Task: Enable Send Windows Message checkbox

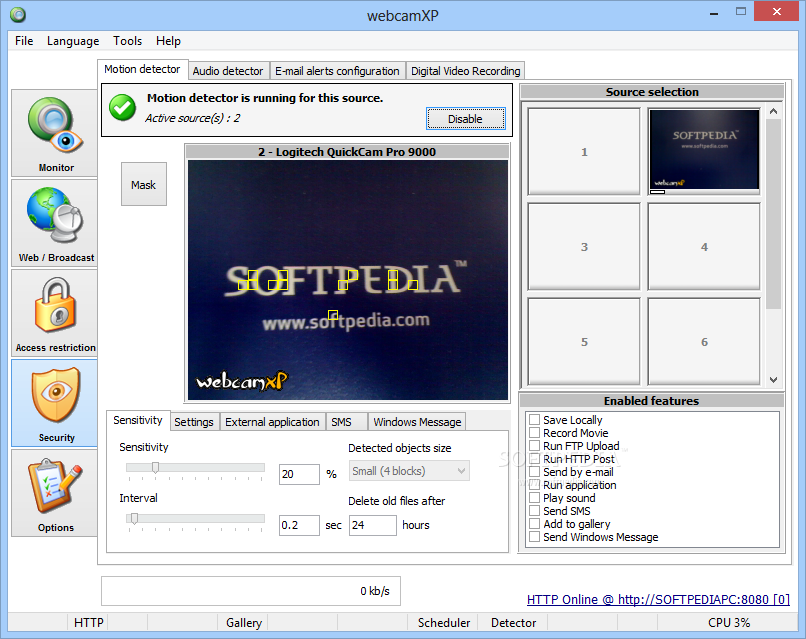Action: (x=535, y=537)
